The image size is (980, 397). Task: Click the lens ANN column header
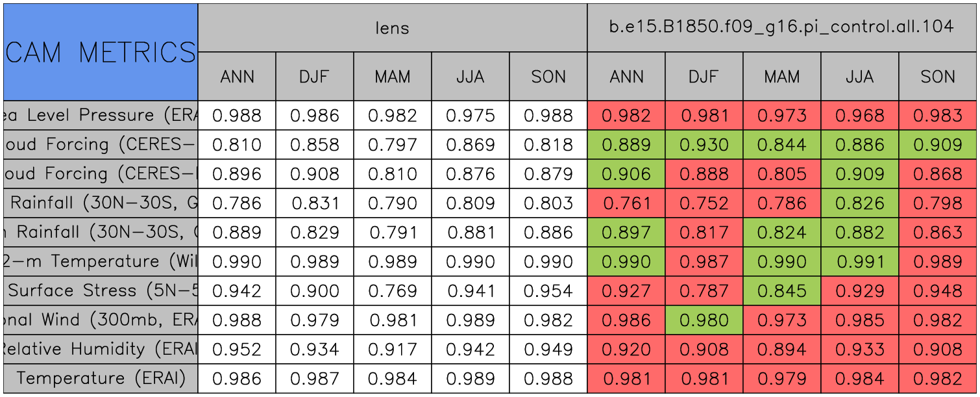237,77
